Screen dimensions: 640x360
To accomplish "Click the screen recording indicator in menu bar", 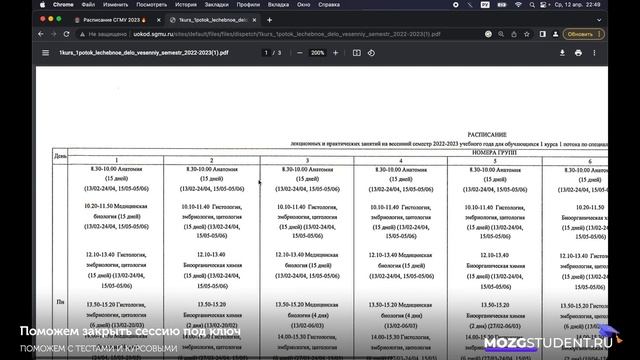I will (x=456, y=5).
